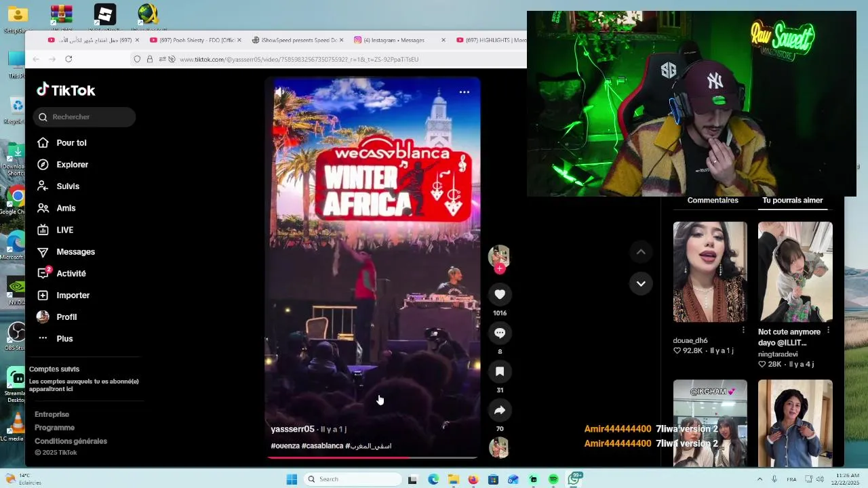The image size is (868, 488).
Task: Go to previous video with up chevron
Action: (x=641, y=252)
